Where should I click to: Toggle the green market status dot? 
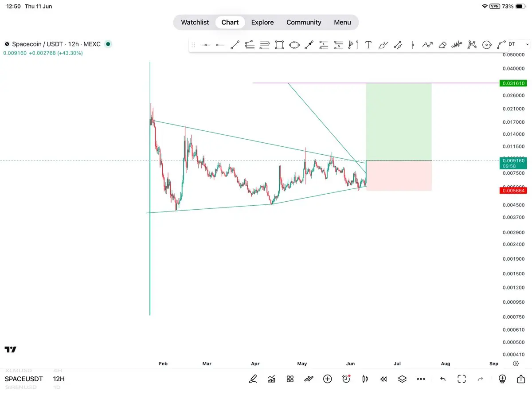(x=108, y=44)
